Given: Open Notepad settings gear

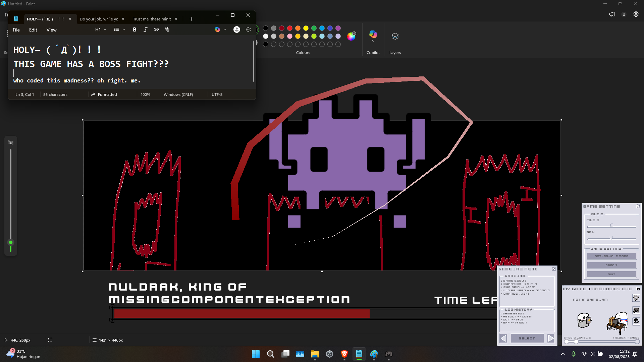Looking at the screenshot, I should [x=248, y=29].
